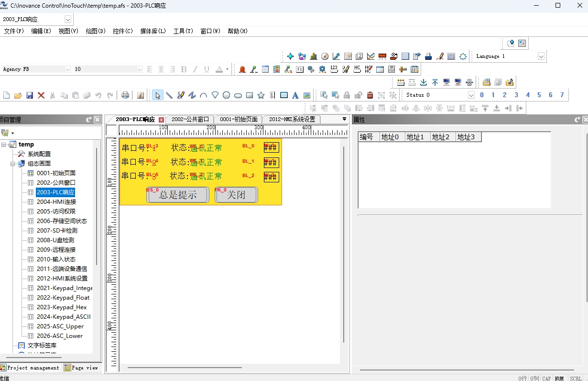Click the polygon drawing tool
The image size is (588, 381).
click(215, 95)
